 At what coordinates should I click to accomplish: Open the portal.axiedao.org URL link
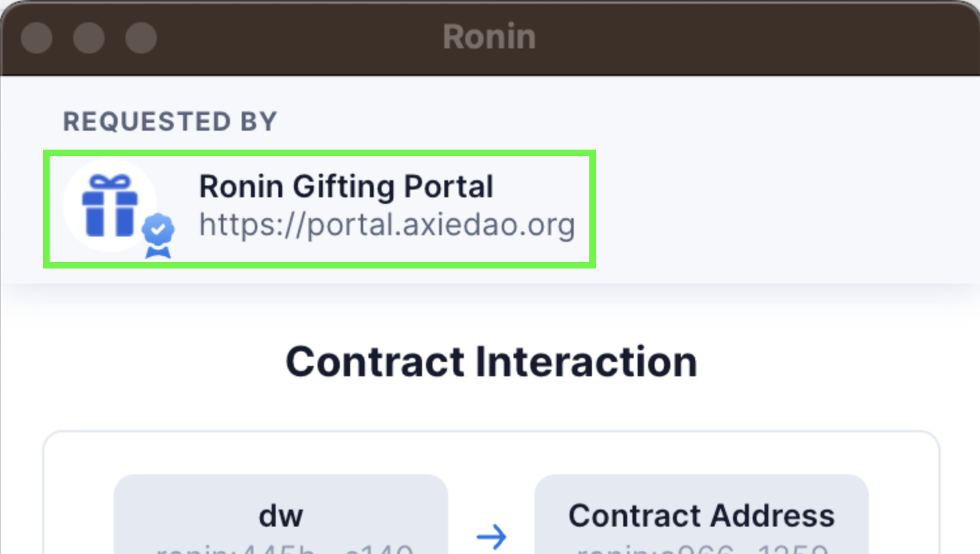click(387, 225)
